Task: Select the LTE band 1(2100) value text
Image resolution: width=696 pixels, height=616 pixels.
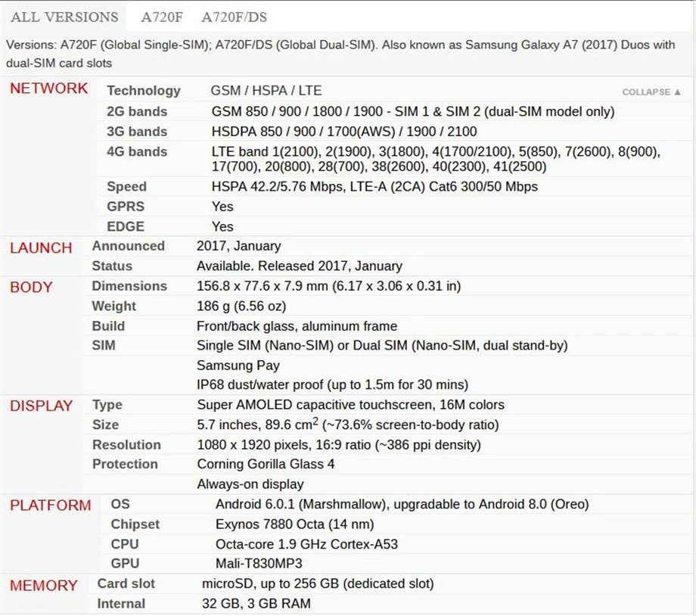Action: coord(436,159)
